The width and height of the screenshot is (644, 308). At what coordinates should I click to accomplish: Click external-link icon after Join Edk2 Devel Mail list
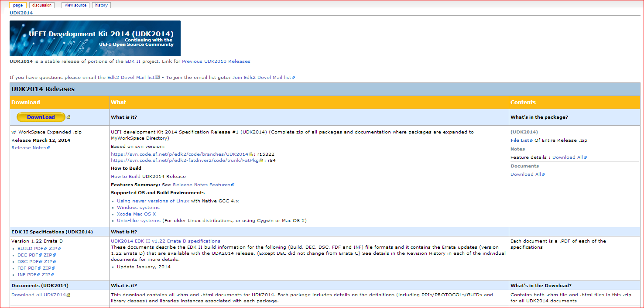click(294, 78)
